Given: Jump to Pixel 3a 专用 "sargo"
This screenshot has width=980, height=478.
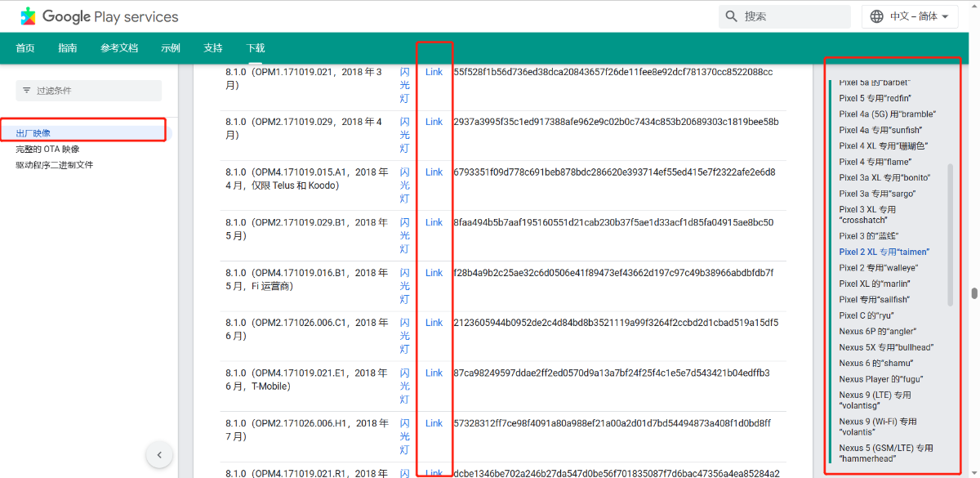Looking at the screenshot, I should [877, 194].
